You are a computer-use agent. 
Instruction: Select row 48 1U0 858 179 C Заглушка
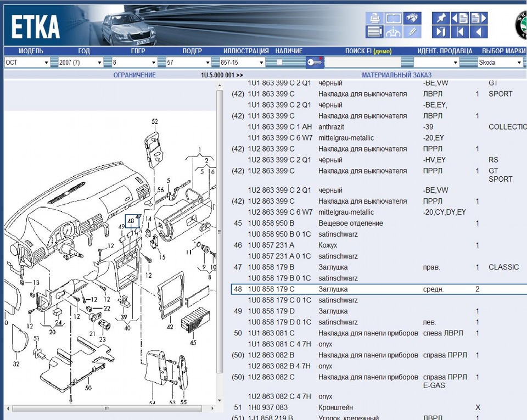[379, 289]
